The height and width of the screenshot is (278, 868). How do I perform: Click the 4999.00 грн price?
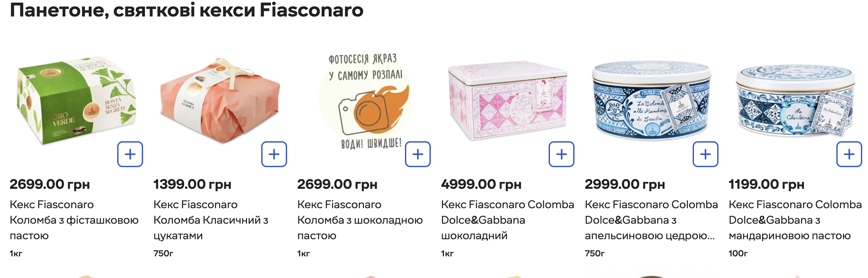(481, 184)
